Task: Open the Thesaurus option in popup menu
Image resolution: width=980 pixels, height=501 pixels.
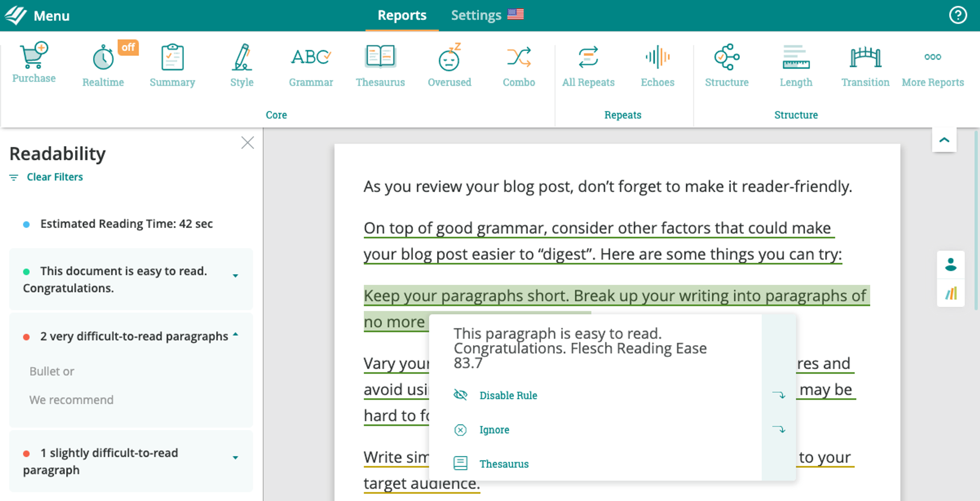Action: 504,464
